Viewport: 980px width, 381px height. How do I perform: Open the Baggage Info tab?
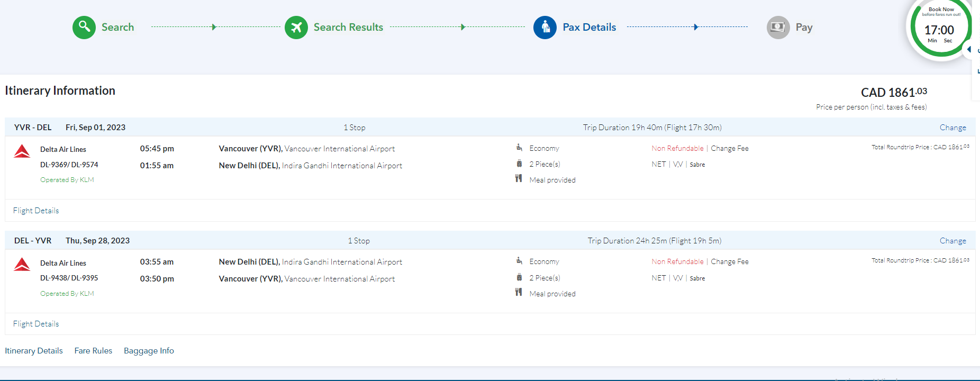(x=149, y=351)
